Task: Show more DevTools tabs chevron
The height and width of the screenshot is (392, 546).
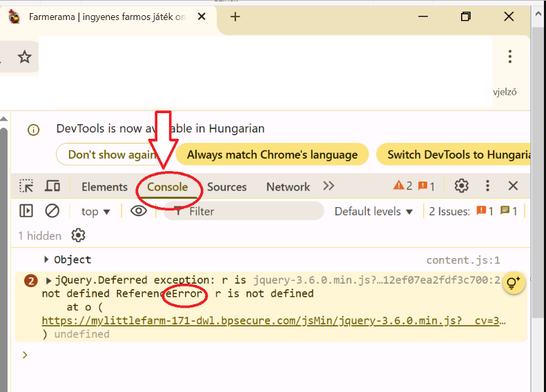Action: [x=329, y=186]
